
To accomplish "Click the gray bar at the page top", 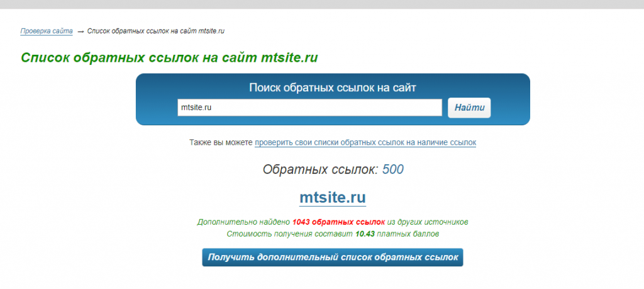I will (x=322, y=4).
